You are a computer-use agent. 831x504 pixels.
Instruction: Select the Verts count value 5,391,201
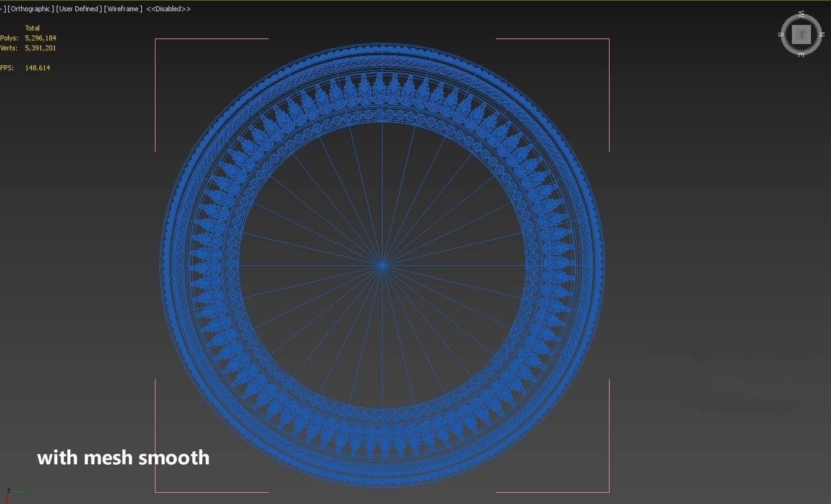tap(40, 48)
